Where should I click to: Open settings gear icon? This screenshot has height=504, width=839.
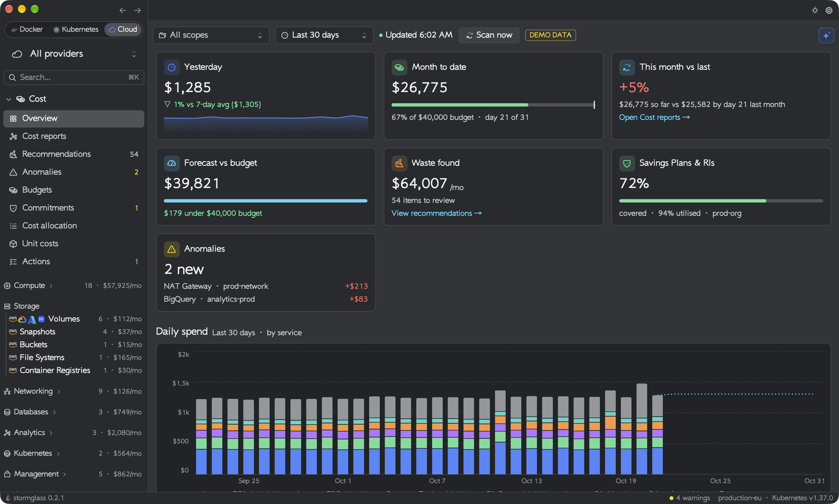(x=829, y=11)
